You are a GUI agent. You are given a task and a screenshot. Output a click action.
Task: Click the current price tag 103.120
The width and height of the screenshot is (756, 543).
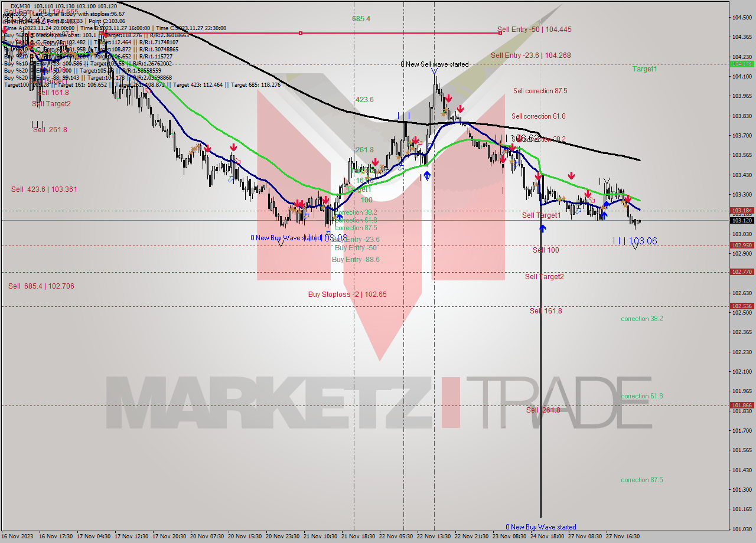coord(742,221)
